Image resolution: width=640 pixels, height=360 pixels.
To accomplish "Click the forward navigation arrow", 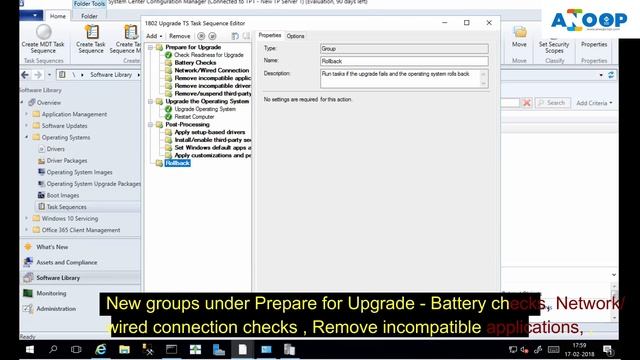I will click(x=38, y=75).
